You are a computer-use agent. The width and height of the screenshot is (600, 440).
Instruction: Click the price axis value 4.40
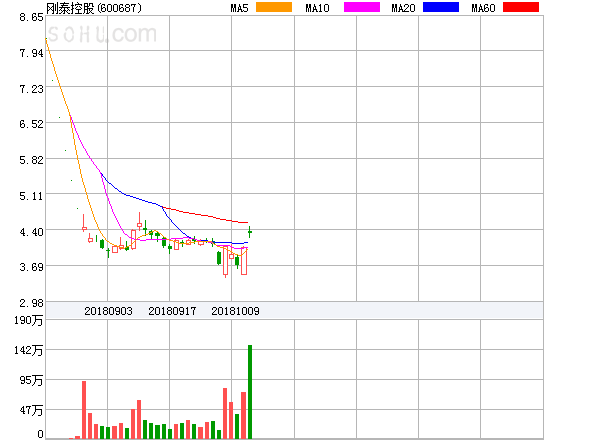[31, 232]
